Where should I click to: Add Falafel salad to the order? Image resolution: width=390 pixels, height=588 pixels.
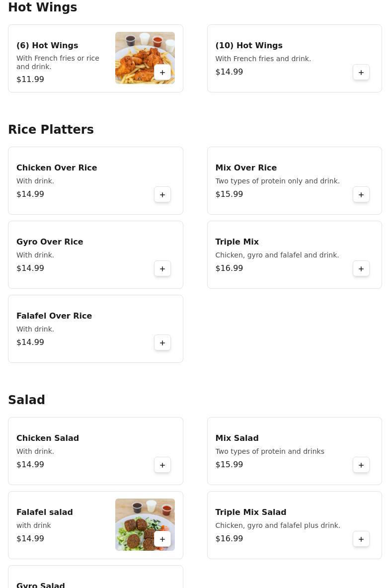pos(162,539)
